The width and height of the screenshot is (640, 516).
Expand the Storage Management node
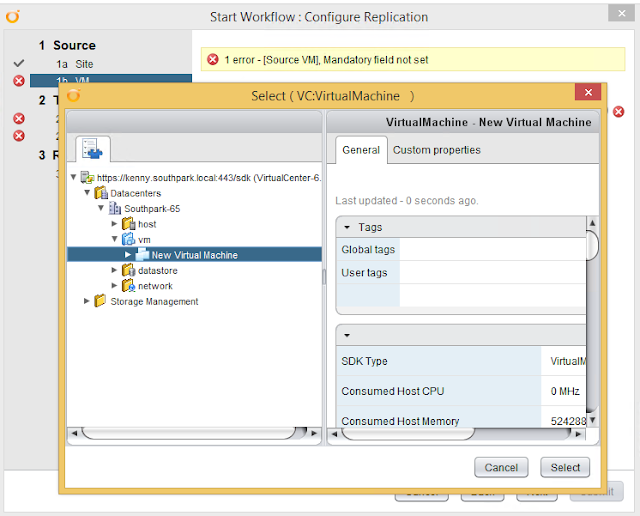[87, 301]
